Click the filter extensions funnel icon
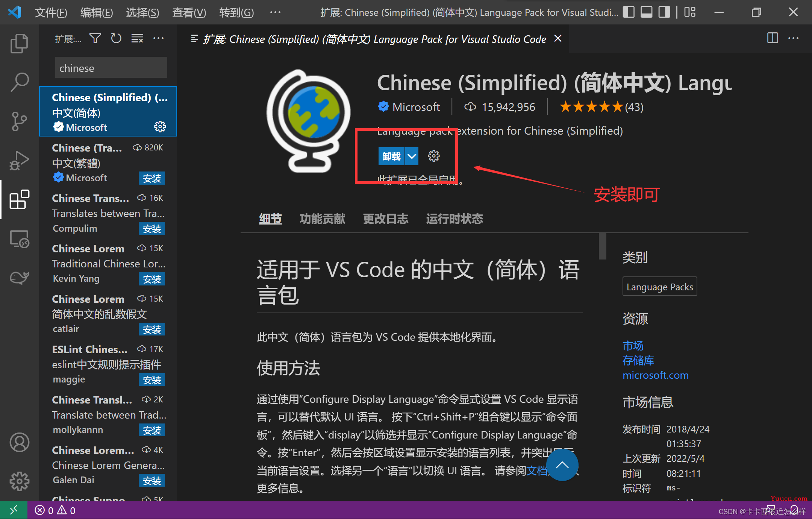 [95, 38]
